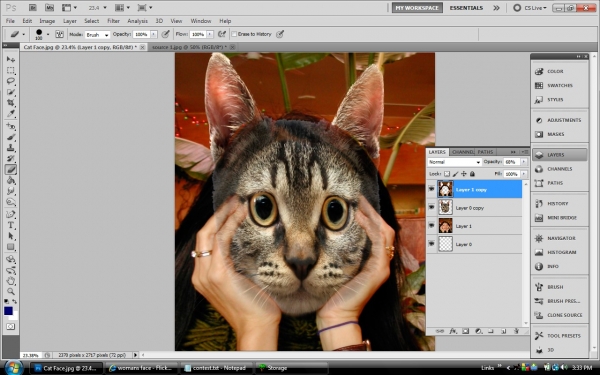Click the Windows Start button
600x375 pixels.
point(13,368)
